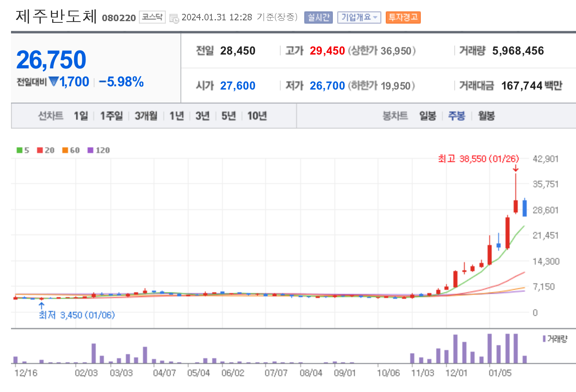Click the stock code 080220

pyautogui.click(x=119, y=18)
